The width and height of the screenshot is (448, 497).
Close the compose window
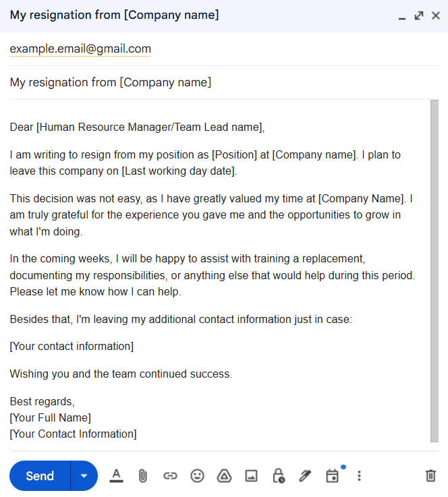tap(436, 16)
